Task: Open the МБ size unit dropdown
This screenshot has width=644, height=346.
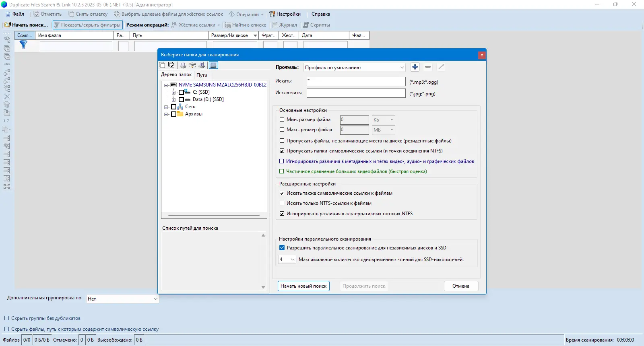Action: pos(383,130)
